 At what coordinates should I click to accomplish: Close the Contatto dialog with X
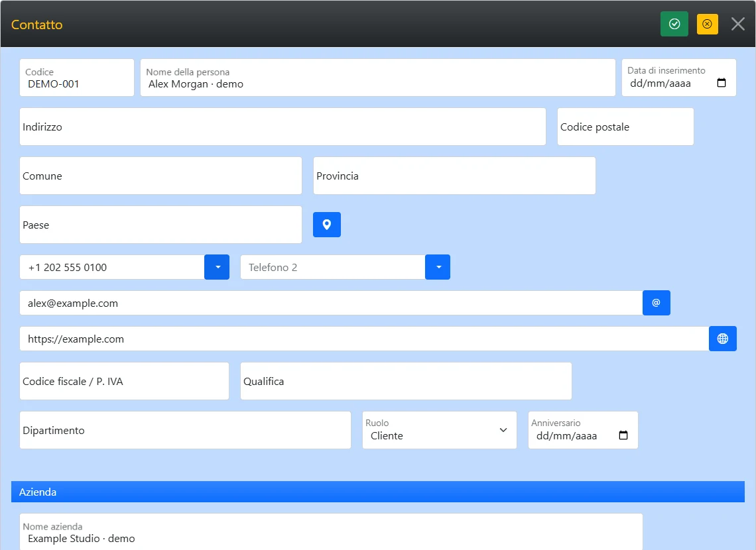pyautogui.click(x=737, y=24)
